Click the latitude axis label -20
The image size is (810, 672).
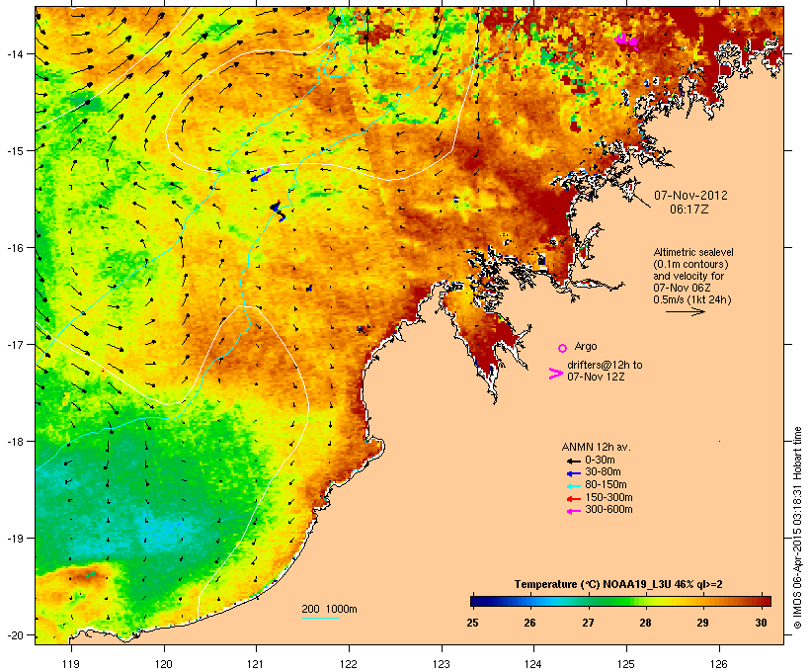15,634
